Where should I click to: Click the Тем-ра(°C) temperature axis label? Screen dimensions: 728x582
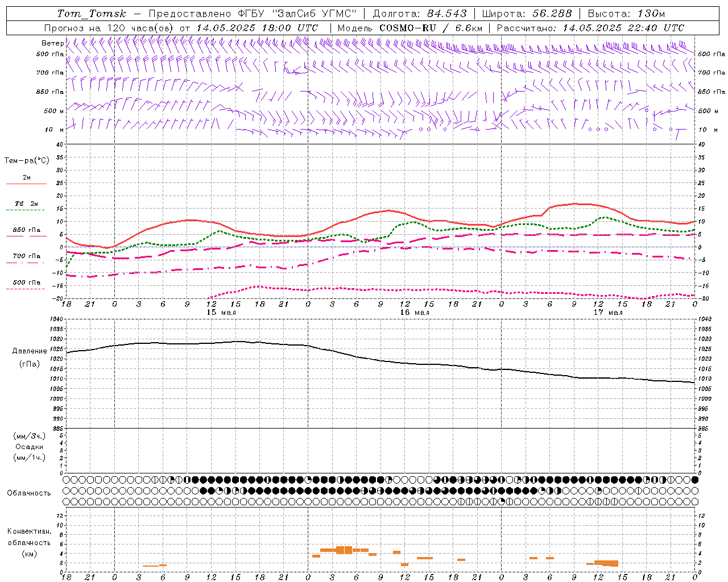point(27,161)
